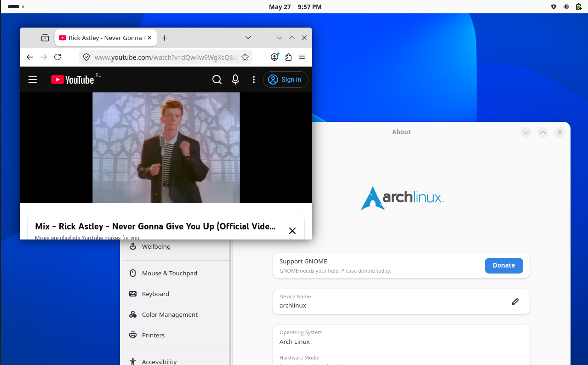The height and width of the screenshot is (365, 588).
Task: Open the YouTube guide hamburger menu
Action: tap(33, 80)
